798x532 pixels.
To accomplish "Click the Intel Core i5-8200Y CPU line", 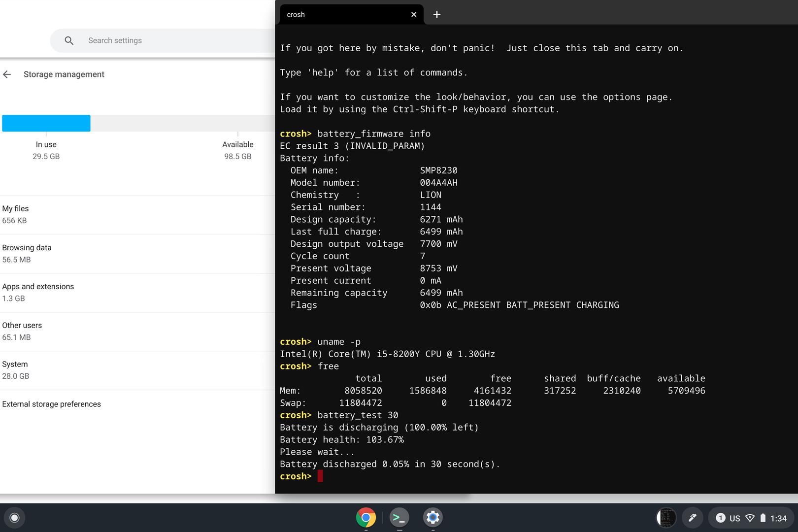I will [387, 354].
